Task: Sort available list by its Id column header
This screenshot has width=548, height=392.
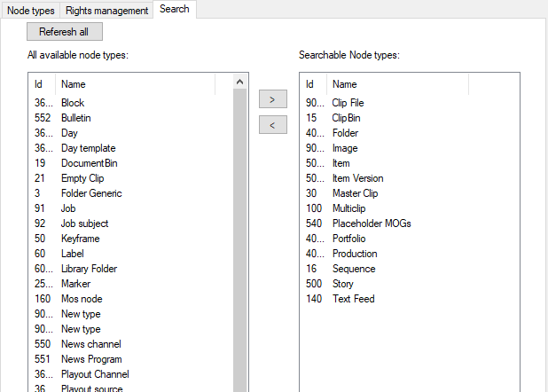Action: tap(42, 84)
